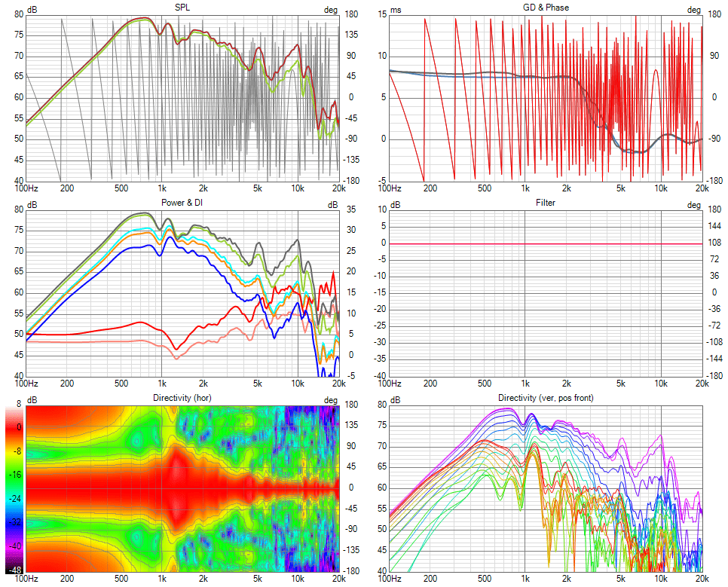
Task: Click the 35 value on the Power & DI right-hand axis
Action: (351, 209)
